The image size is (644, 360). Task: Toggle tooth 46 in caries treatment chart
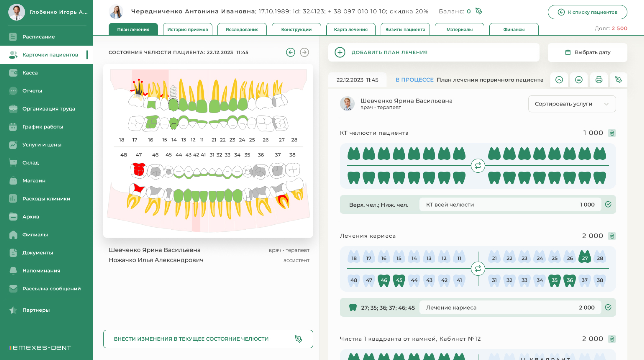click(x=384, y=280)
